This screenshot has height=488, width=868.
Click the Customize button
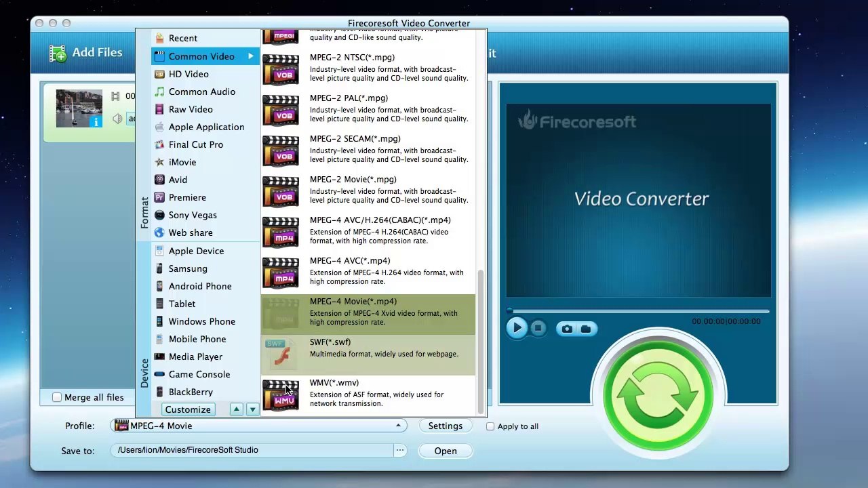(188, 409)
